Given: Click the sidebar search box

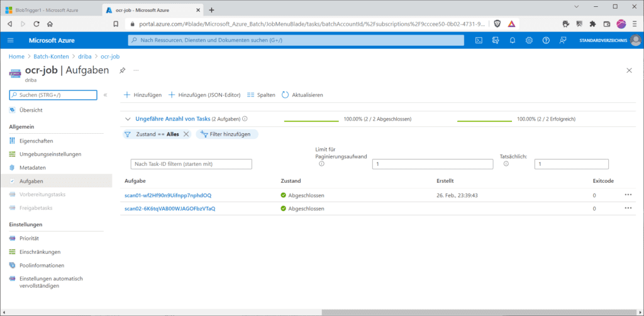Looking at the screenshot, I should [x=53, y=95].
